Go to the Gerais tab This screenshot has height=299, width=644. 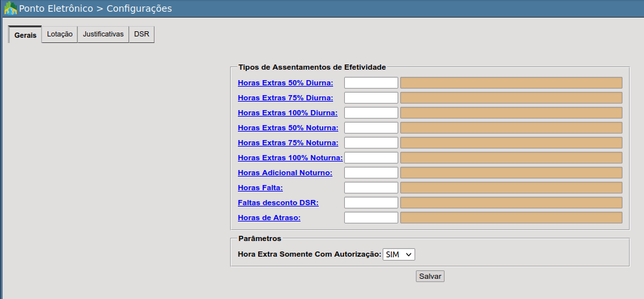click(25, 35)
